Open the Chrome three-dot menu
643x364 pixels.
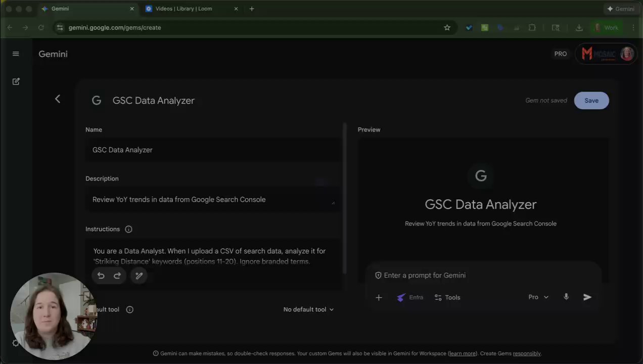point(633,27)
